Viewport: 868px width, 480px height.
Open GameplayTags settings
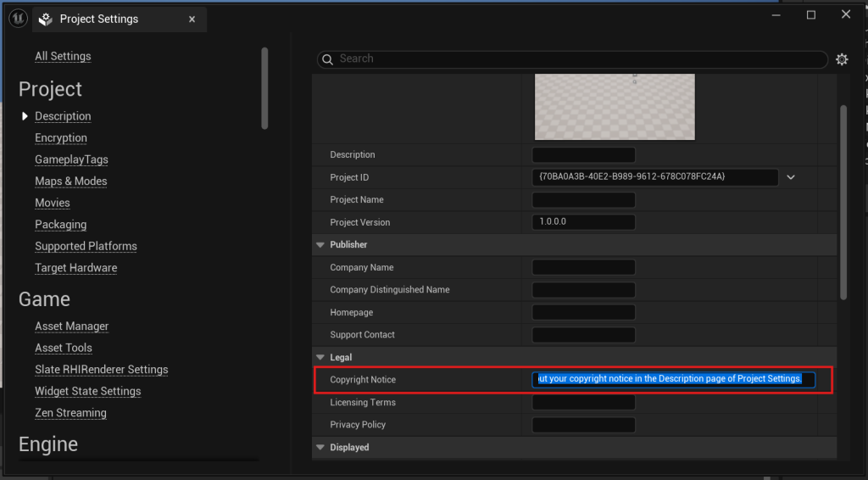[71, 159]
